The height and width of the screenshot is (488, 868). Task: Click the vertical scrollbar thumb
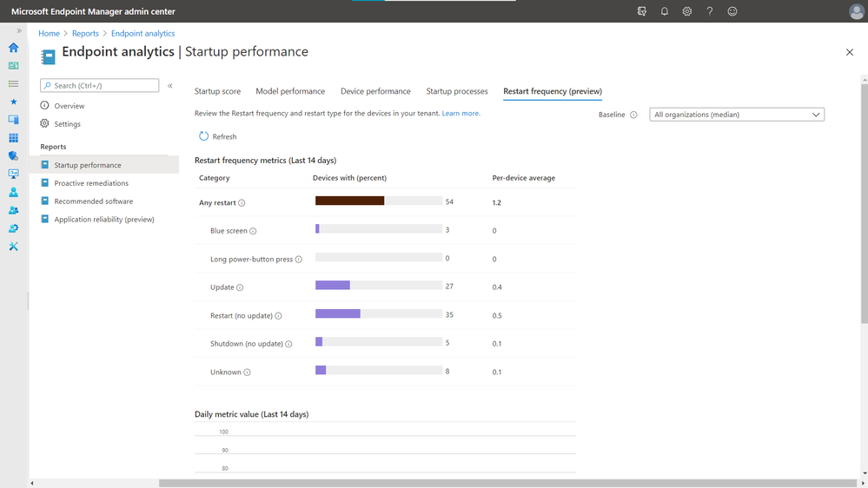click(865, 203)
